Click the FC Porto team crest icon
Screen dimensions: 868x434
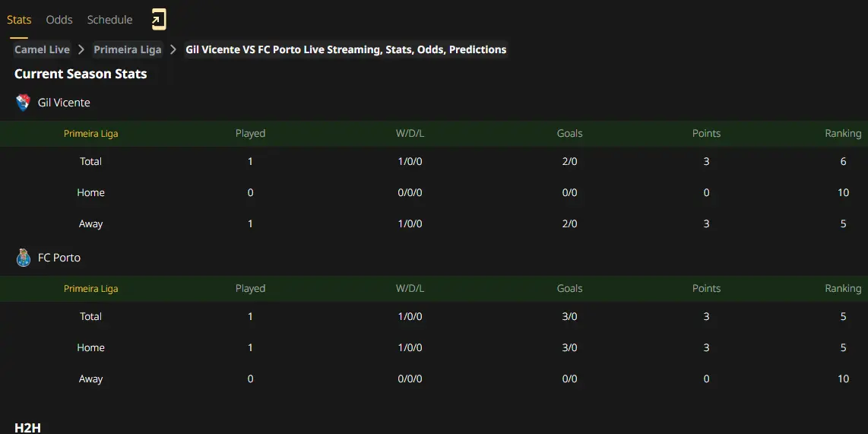pyautogui.click(x=24, y=258)
